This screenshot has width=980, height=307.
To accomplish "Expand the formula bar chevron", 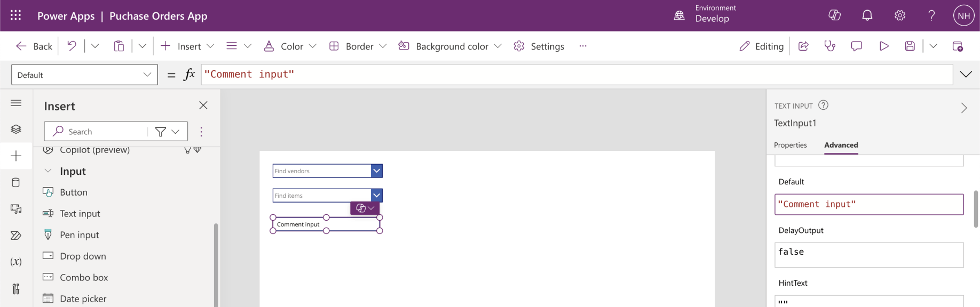I will 966,75.
